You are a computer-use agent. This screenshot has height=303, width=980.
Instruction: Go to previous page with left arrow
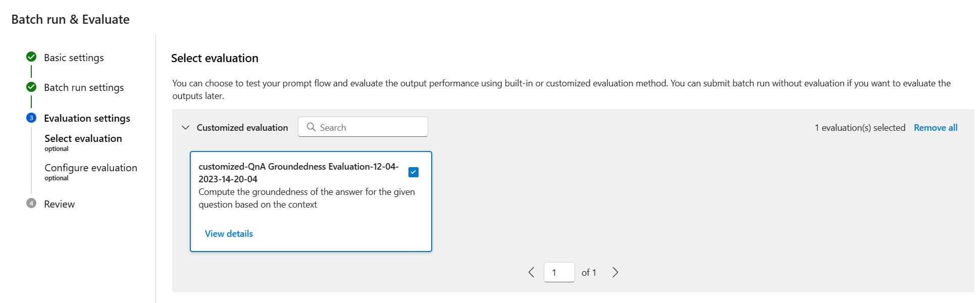point(531,272)
